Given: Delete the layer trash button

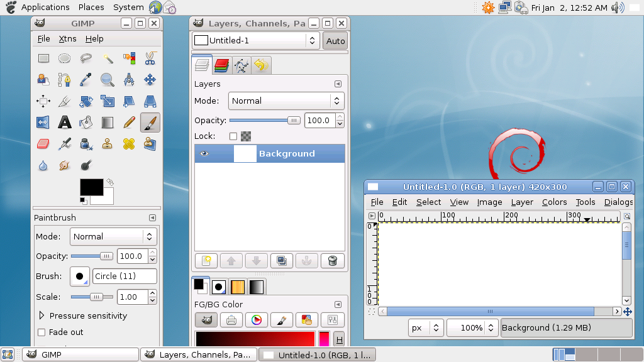Looking at the screenshot, I should click(332, 261).
